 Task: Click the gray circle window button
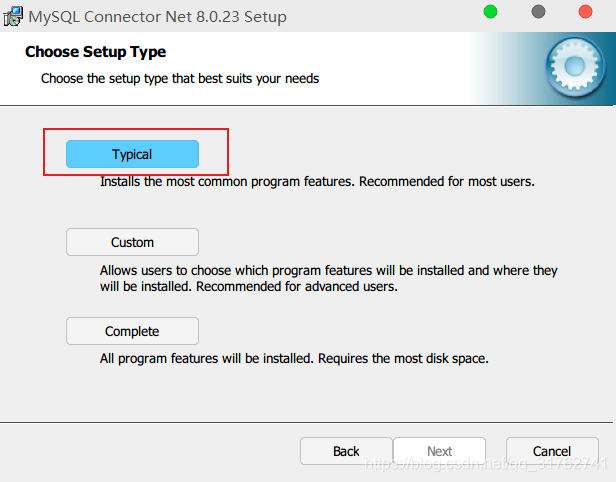[x=538, y=11]
